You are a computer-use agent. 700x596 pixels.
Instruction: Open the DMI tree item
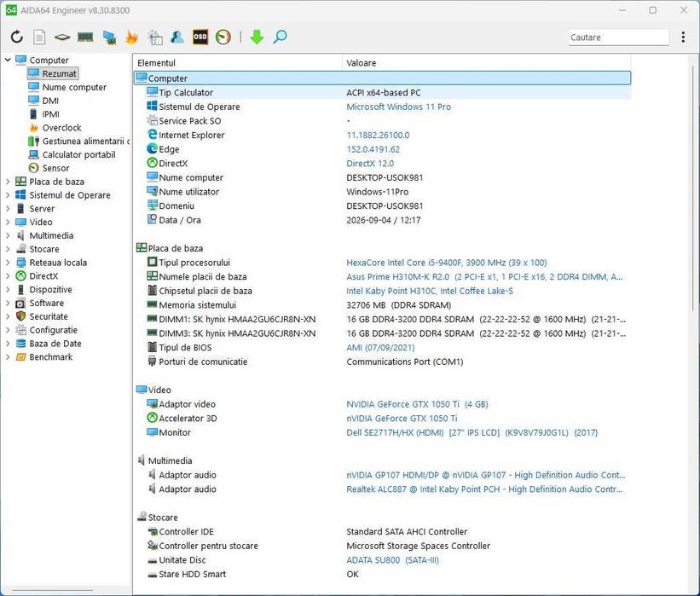[50, 101]
